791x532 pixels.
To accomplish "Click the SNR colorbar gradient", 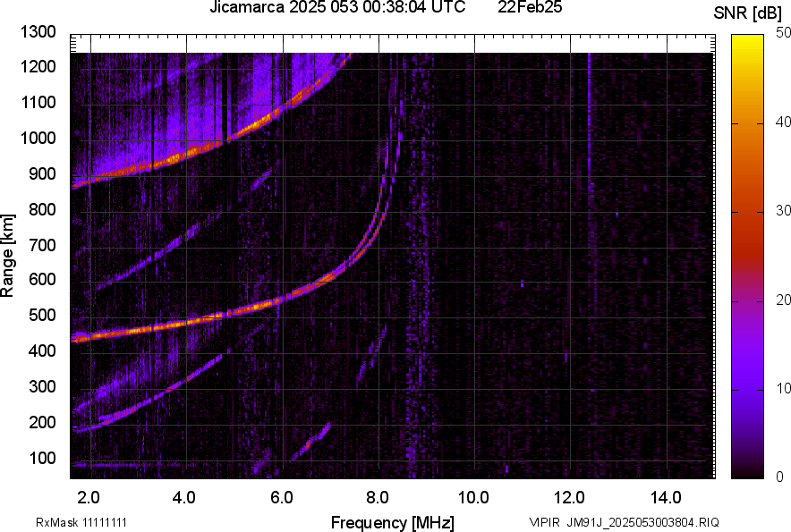I will 747,257.
